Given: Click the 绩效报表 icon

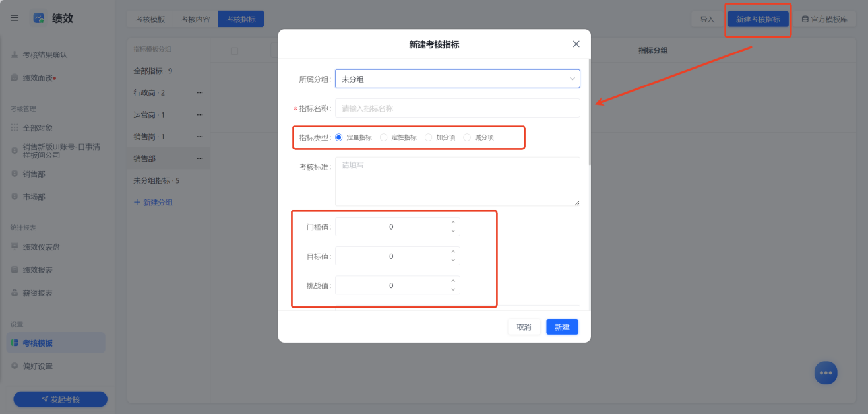Looking at the screenshot, I should 15,270.
